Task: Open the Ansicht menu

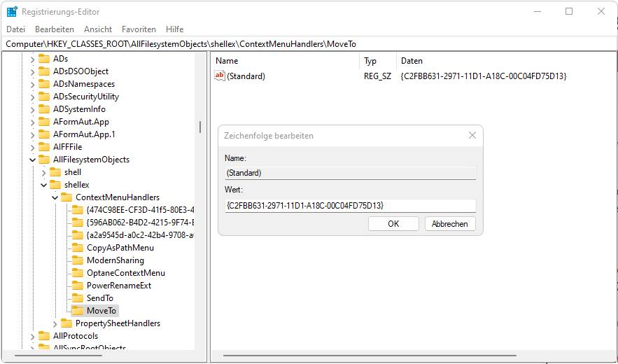Action: (98, 29)
